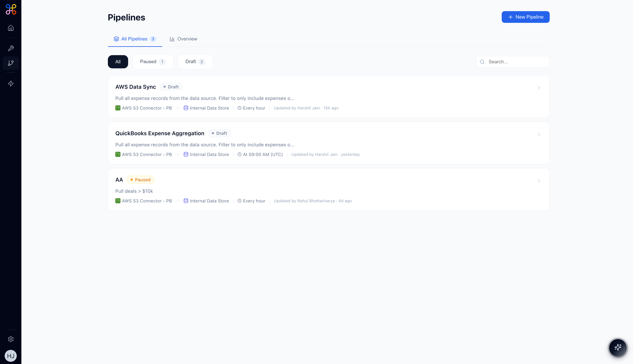Click the Paused badge on AA
633x364 pixels.
[140, 180]
